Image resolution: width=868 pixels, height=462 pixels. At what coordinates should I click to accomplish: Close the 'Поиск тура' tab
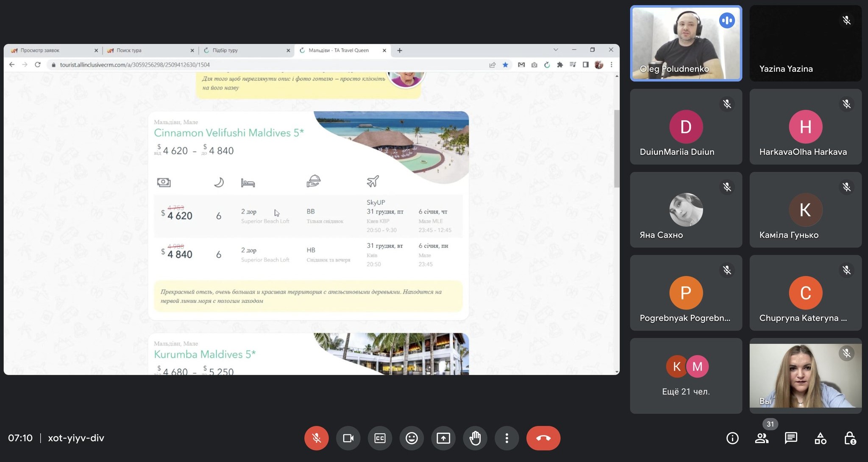click(x=192, y=50)
